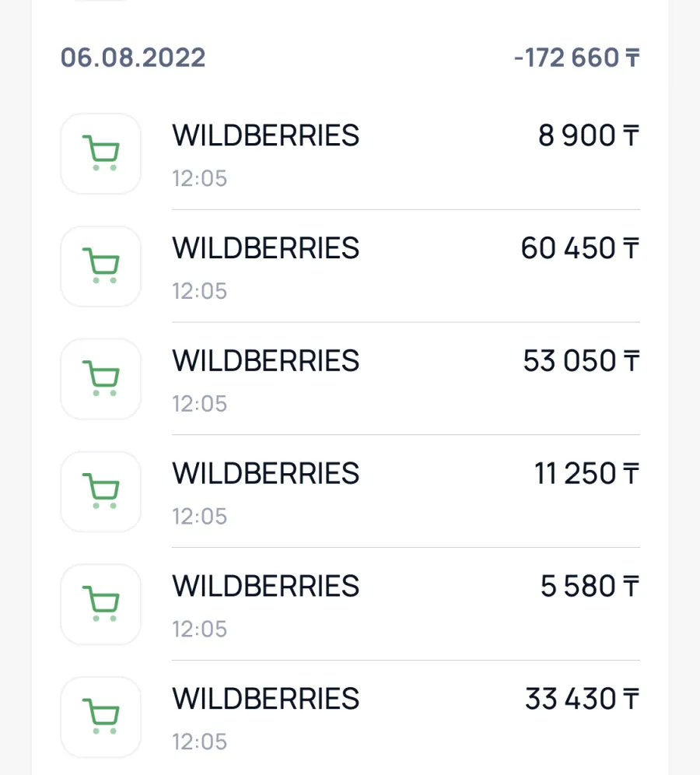The height and width of the screenshot is (775, 700).
Task: Tap cart icon of 11 250 ₸ transaction
Action: click(101, 491)
